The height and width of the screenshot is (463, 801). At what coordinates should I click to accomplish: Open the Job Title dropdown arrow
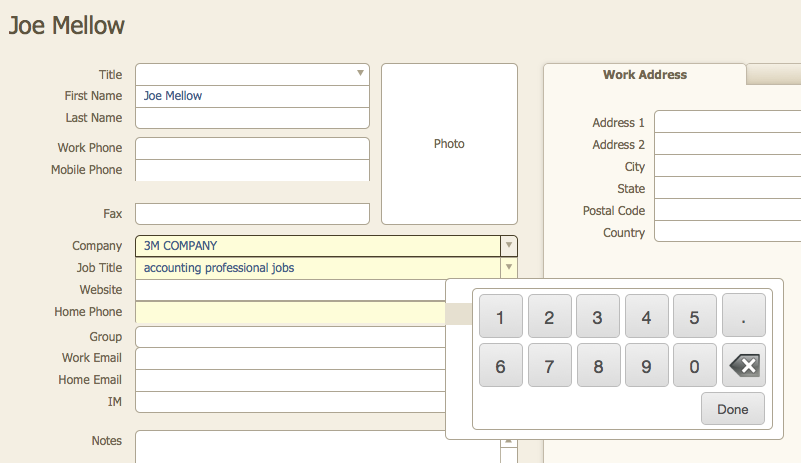tap(508, 268)
